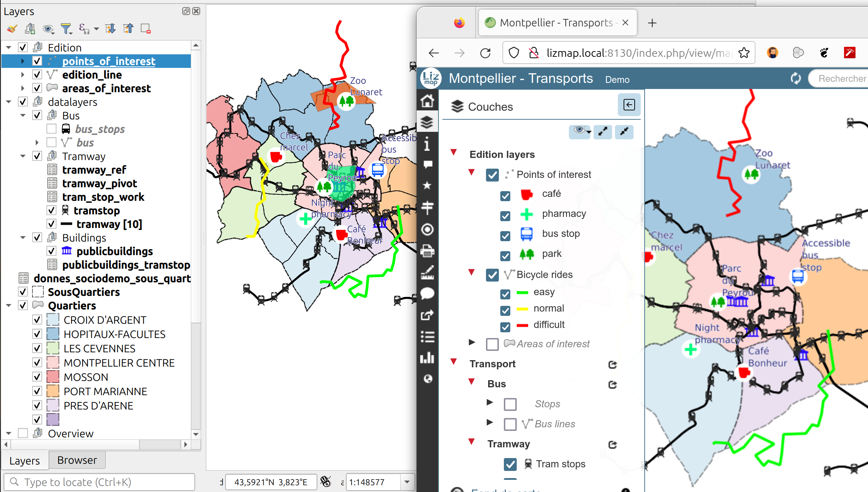Viewport: 868px width, 492px height.
Task: Select the home/zoom full extent icon
Action: 428,101
